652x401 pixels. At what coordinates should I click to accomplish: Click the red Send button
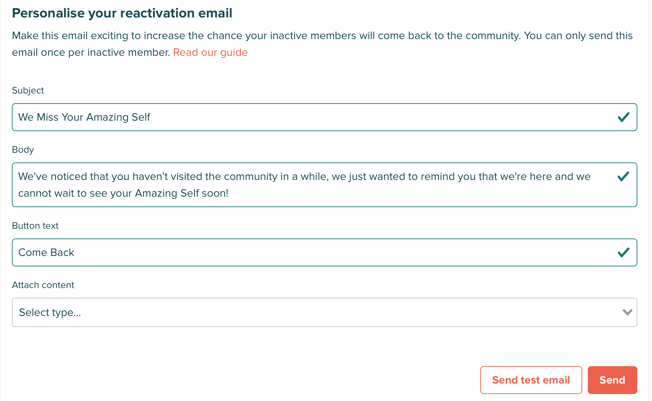pyautogui.click(x=612, y=380)
